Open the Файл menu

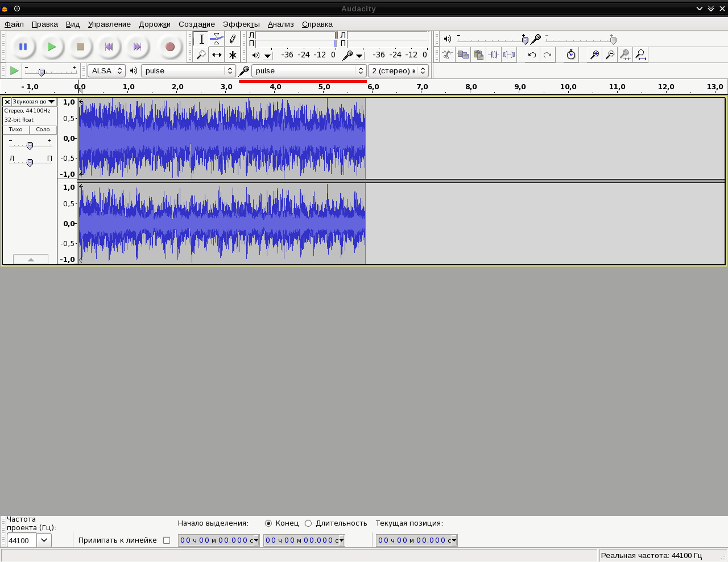14,24
